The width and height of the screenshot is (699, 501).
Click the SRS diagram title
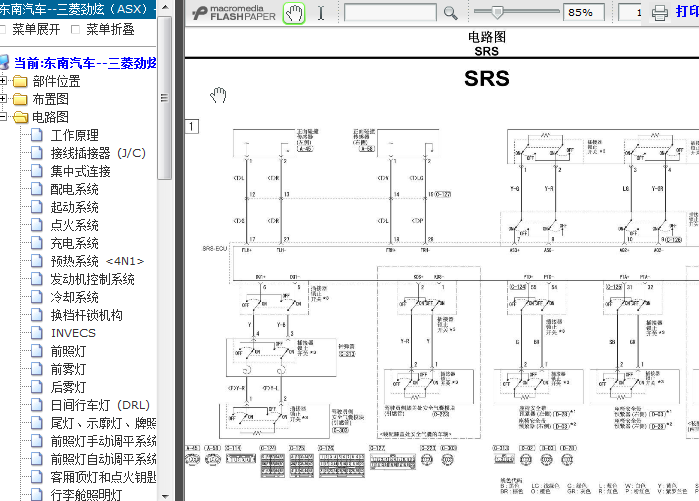coord(486,78)
